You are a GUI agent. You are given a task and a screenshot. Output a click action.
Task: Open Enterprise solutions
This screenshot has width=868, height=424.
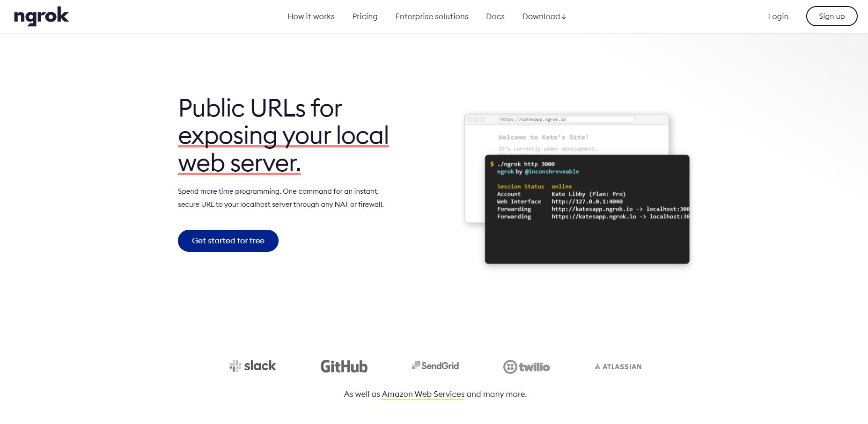tap(432, 16)
